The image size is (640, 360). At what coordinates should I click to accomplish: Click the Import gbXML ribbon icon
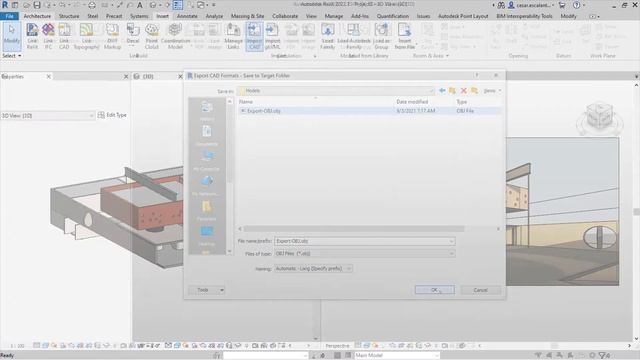(272, 36)
